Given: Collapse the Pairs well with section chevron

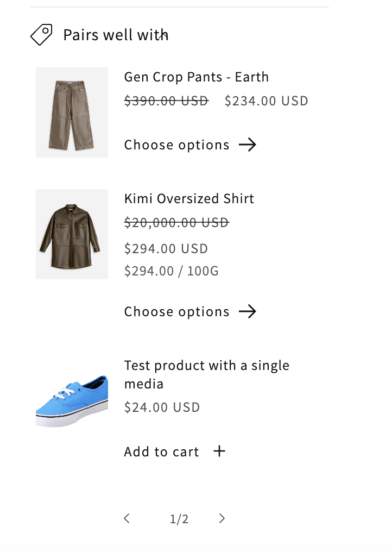Looking at the screenshot, I should point(164,35).
